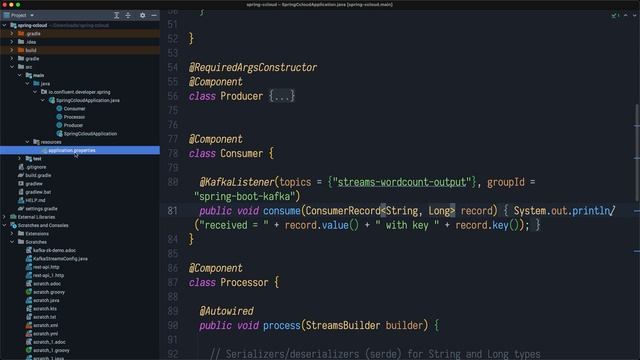Select KafkaStreamsConfig.java scratch file icon
Screen dimensions: 640x360
click(29, 258)
